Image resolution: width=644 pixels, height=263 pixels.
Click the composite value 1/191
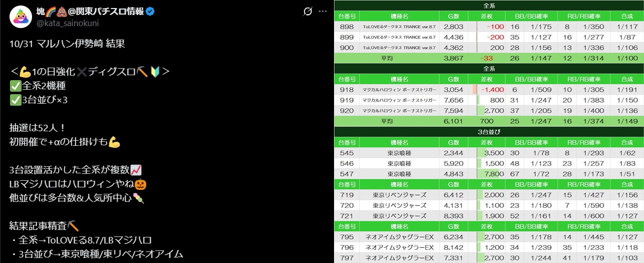[627, 90]
